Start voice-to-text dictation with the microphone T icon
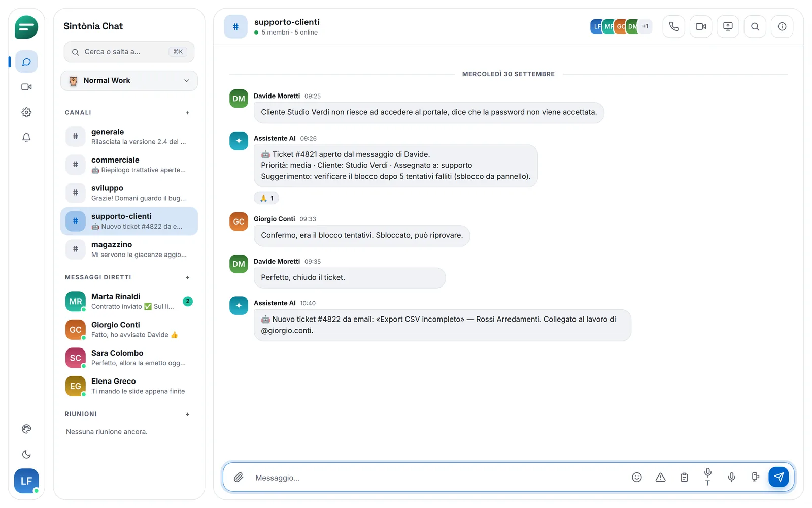This screenshot has width=812, height=508. point(708,478)
